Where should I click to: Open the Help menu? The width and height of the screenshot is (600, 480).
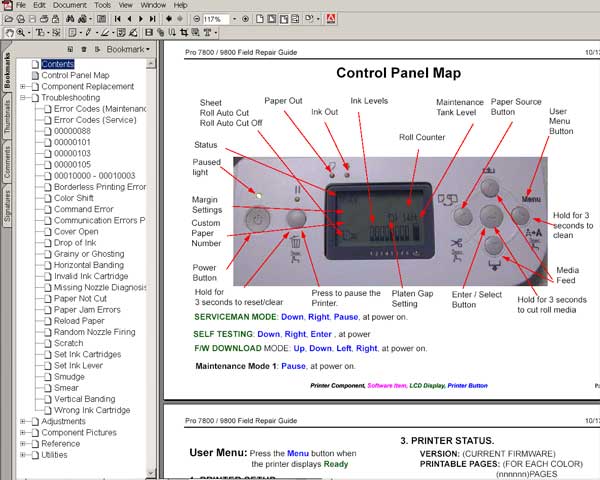click(x=180, y=5)
